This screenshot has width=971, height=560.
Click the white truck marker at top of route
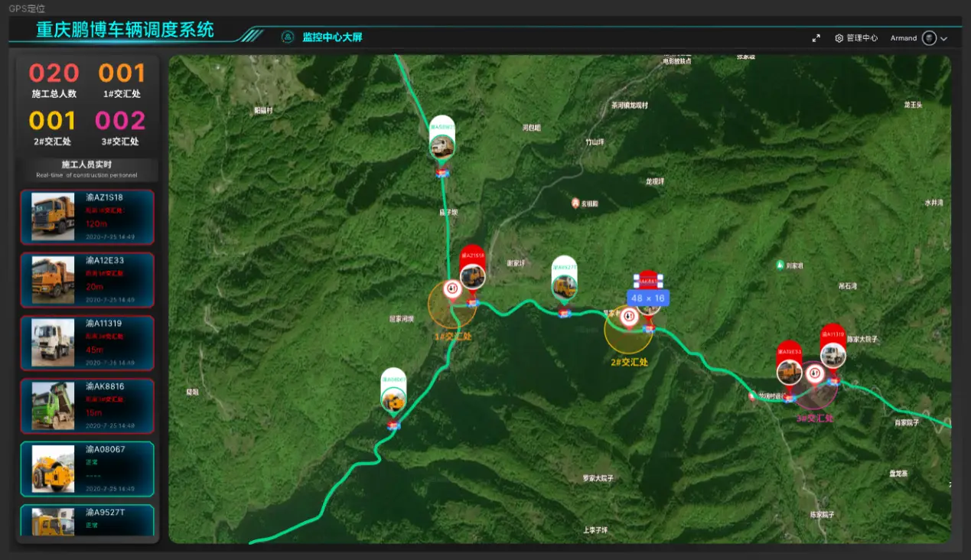pos(442,144)
